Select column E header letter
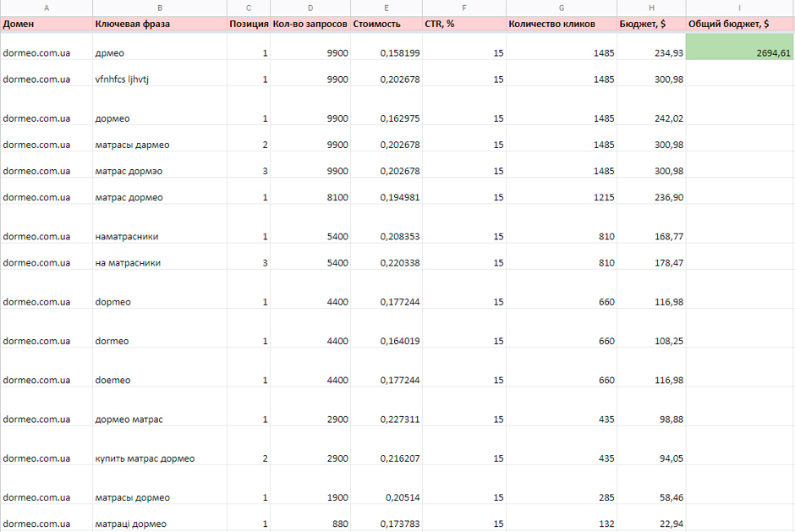 pyautogui.click(x=387, y=8)
